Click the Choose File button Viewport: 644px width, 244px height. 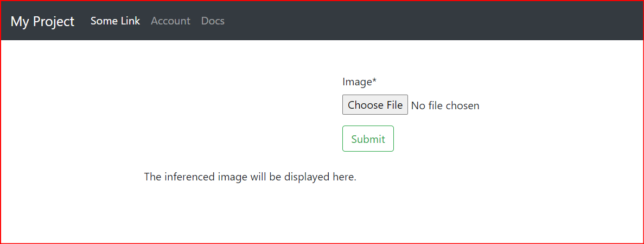click(x=375, y=105)
